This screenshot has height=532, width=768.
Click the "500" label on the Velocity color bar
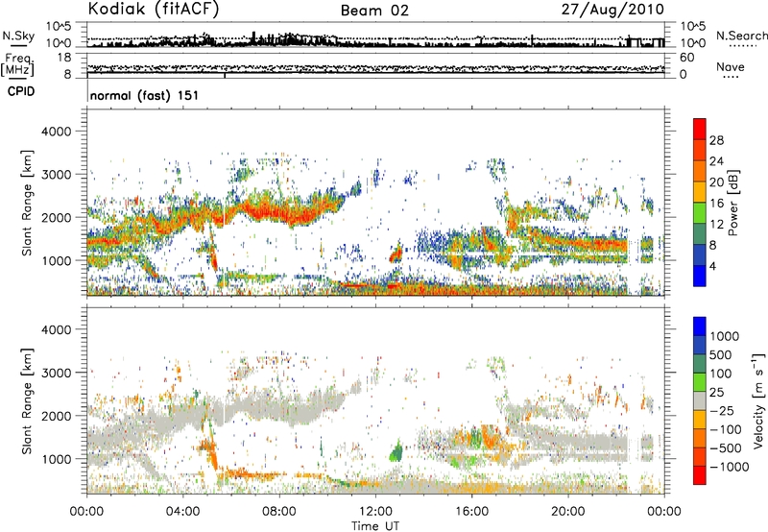click(721, 354)
